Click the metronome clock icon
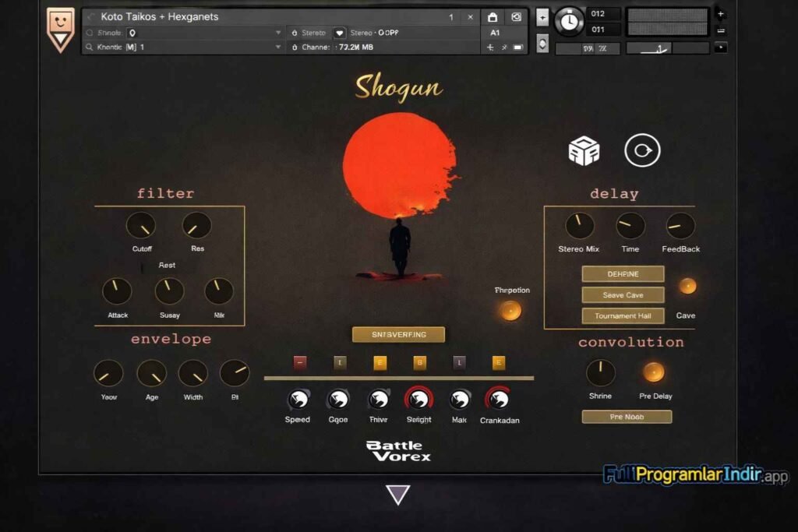This screenshot has width=798, height=532. (x=569, y=21)
